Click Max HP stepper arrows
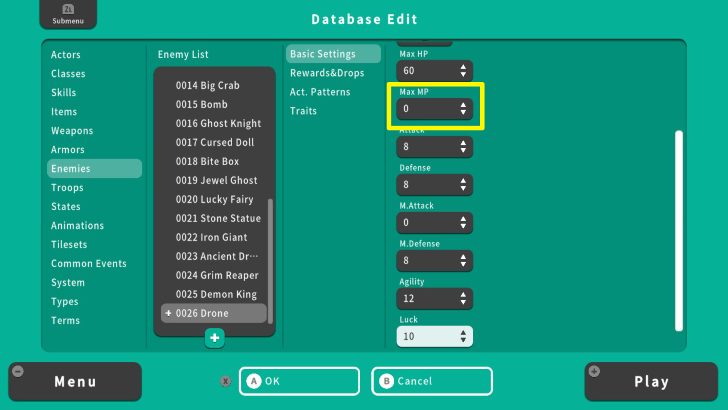The height and width of the screenshot is (410, 728). (x=463, y=71)
